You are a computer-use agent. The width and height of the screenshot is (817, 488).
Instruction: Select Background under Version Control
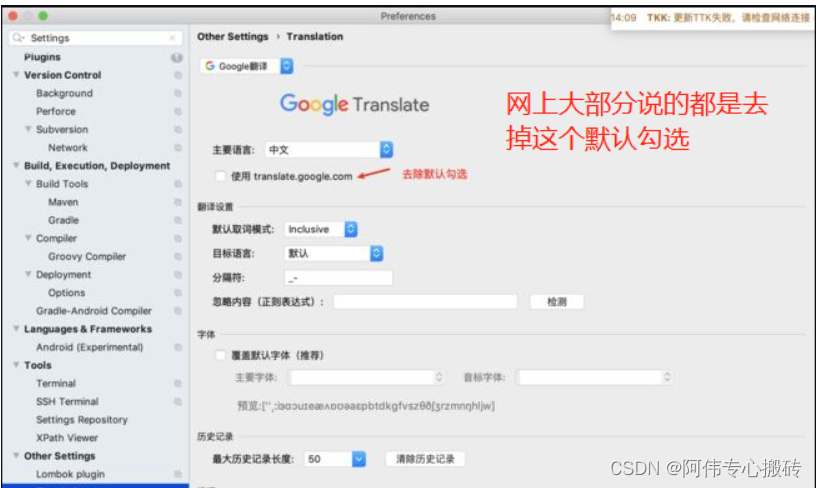point(65,93)
